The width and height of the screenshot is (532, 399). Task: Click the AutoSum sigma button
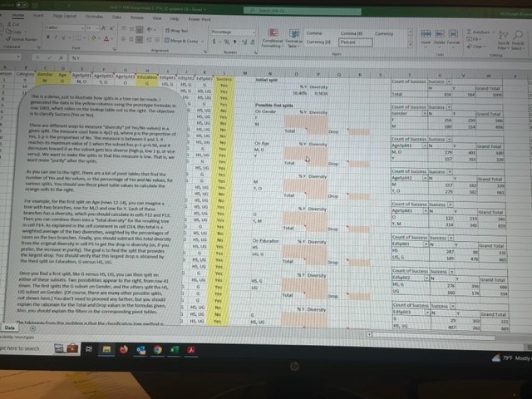pos(478,32)
